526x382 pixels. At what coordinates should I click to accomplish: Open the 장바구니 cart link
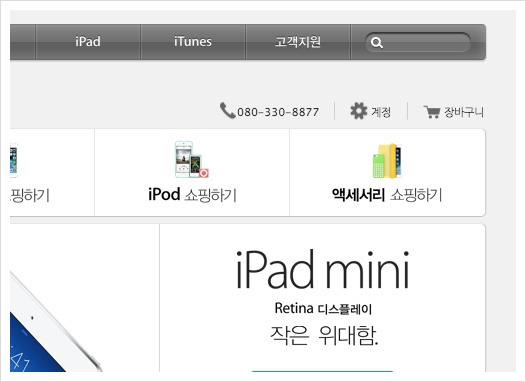pos(464,112)
